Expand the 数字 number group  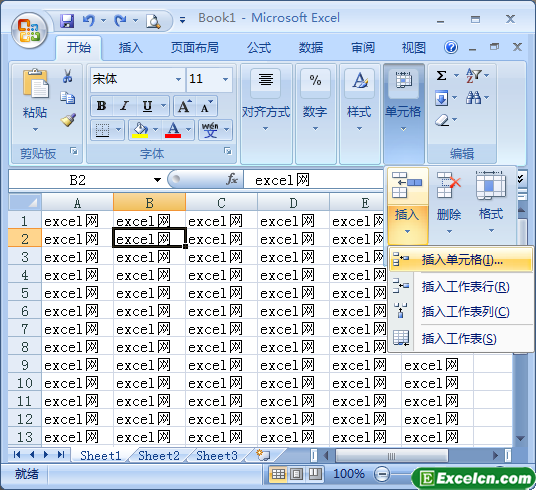[315, 113]
